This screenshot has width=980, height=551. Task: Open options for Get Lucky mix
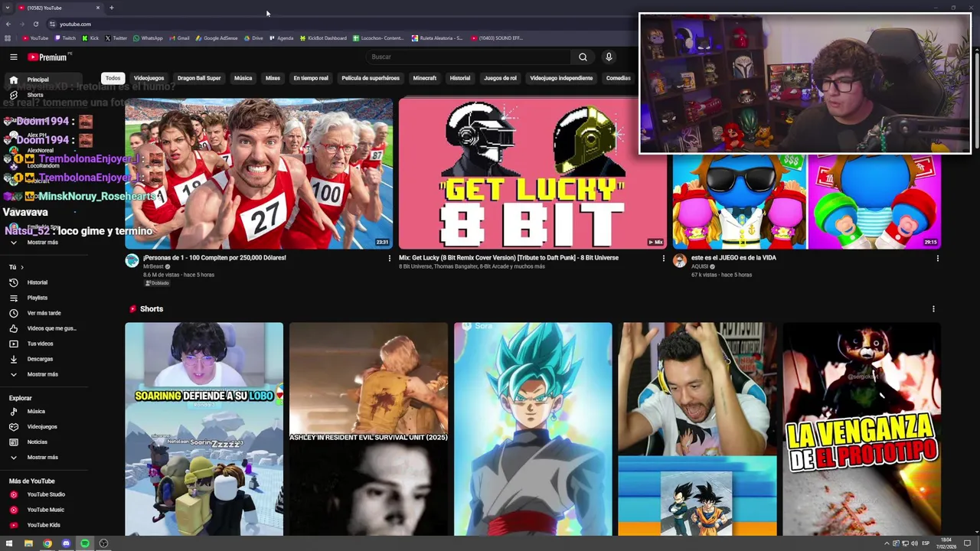click(664, 258)
